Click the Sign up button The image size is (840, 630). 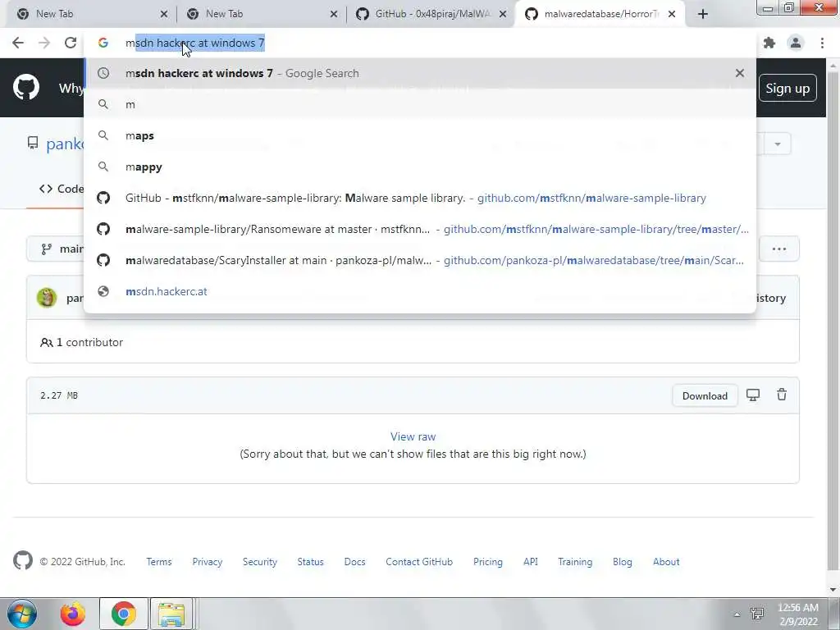787,88
